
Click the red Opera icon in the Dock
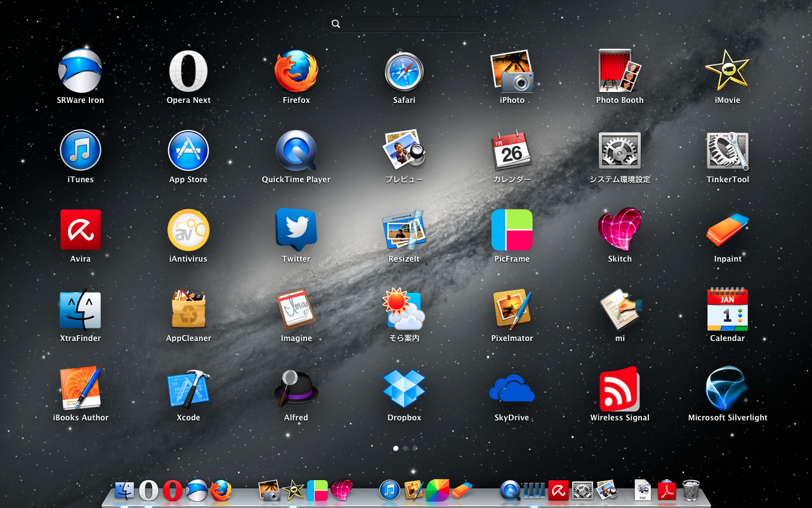[x=173, y=490]
